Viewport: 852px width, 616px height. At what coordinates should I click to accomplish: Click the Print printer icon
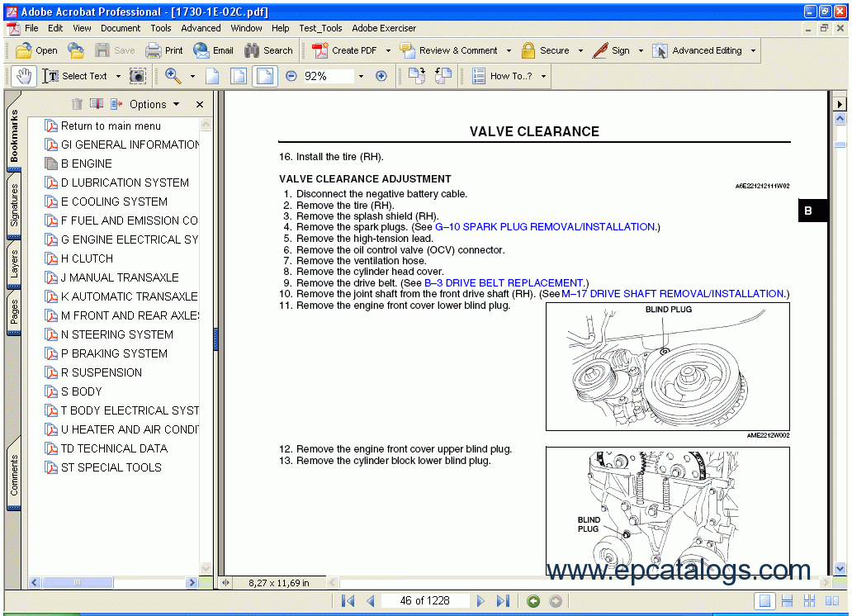[x=154, y=50]
